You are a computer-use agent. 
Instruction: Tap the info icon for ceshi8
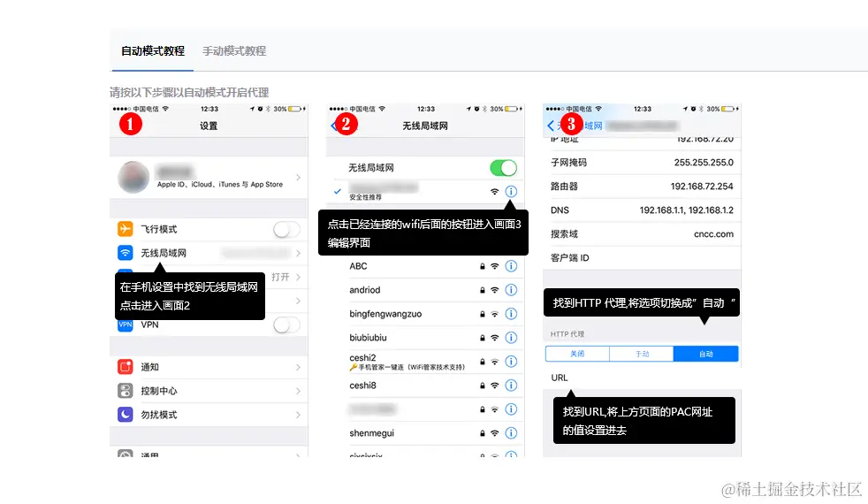pos(511,385)
